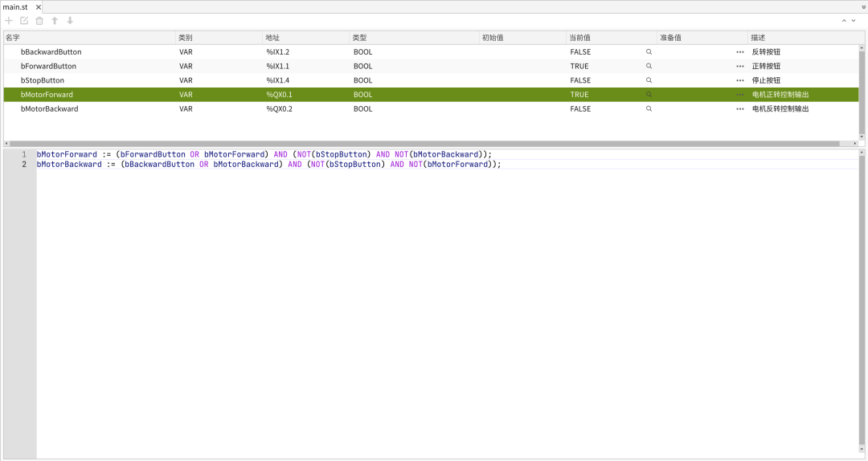Move variable down with the down arrow icon
Viewport: 868px width, 461px height.
point(70,21)
